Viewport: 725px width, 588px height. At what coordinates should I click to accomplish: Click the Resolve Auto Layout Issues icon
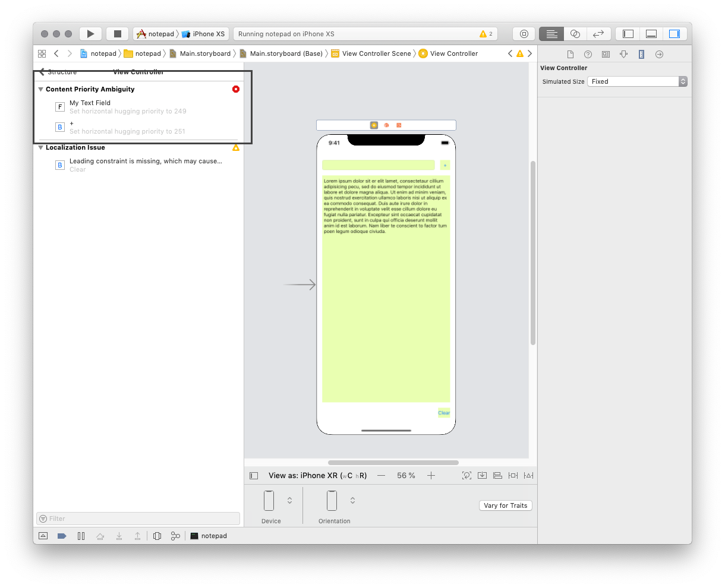pyautogui.click(x=528, y=475)
